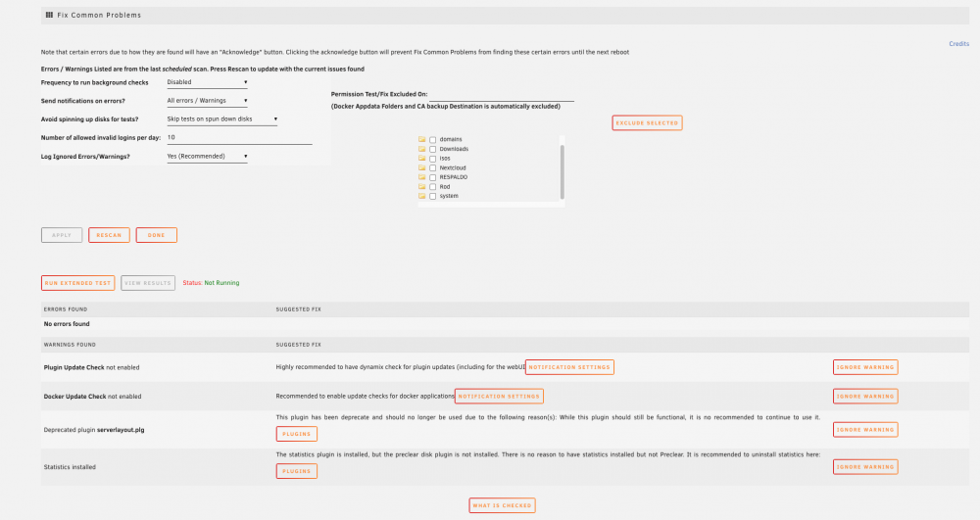980x520 pixels.
Task: Click the system folder name
Action: point(449,196)
